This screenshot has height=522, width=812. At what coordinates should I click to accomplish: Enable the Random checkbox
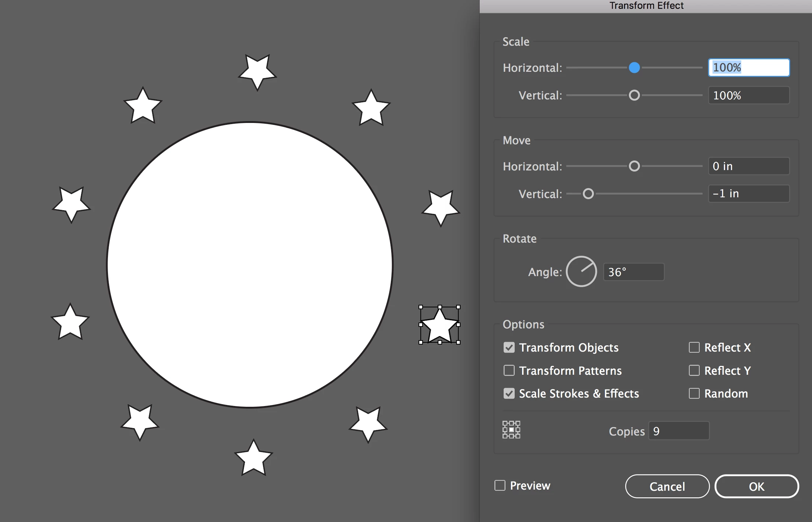(x=694, y=394)
